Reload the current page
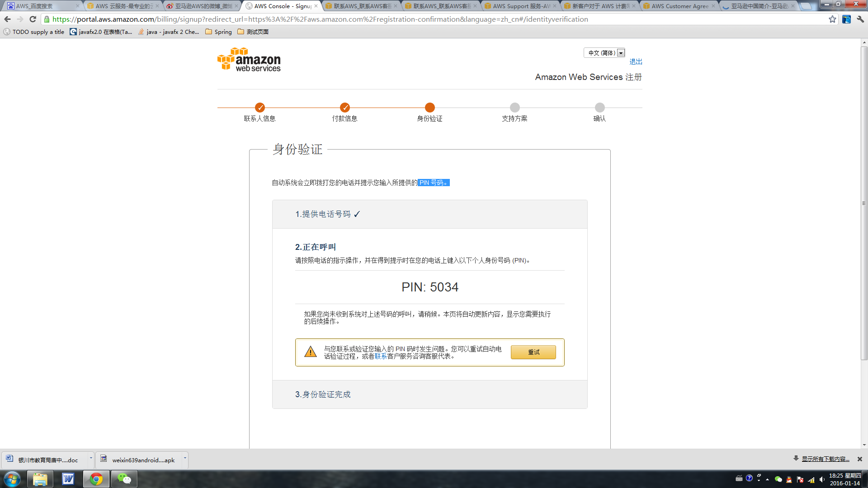The image size is (868, 488). coord(33,19)
